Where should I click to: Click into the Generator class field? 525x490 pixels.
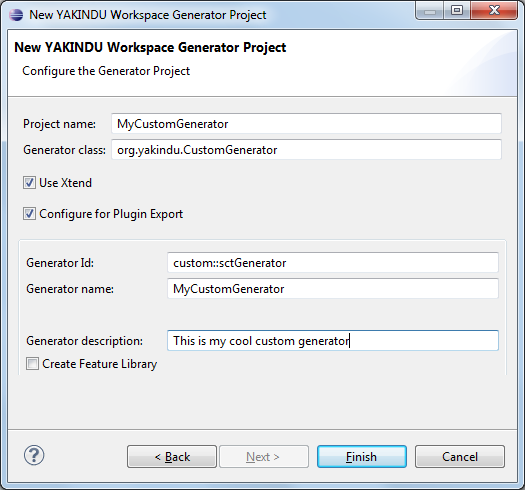[x=306, y=150]
